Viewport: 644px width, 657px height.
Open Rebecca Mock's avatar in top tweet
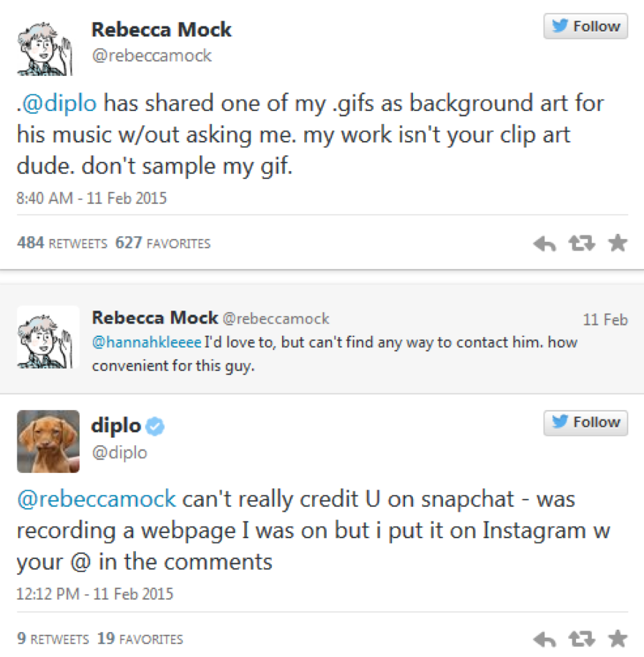point(45,49)
